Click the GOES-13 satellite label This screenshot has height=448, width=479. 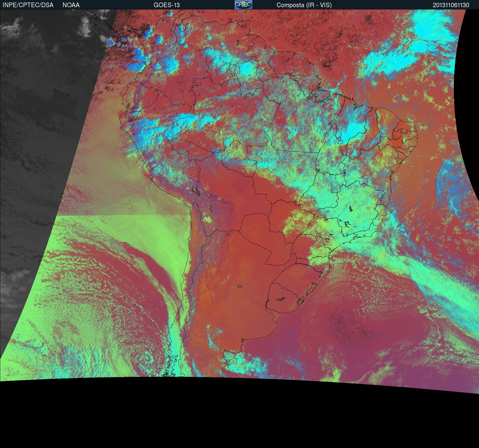(167, 5)
